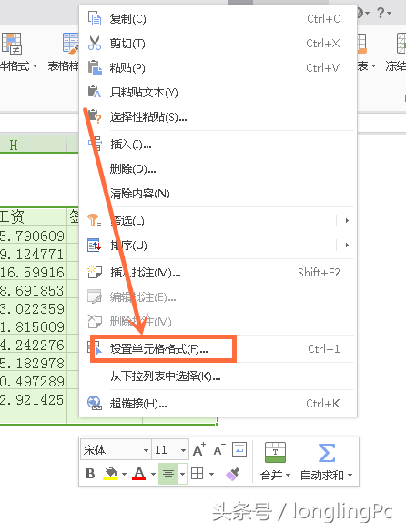Apply yellow fill color bucket
This screenshot has width=406, height=532.
tap(110, 473)
